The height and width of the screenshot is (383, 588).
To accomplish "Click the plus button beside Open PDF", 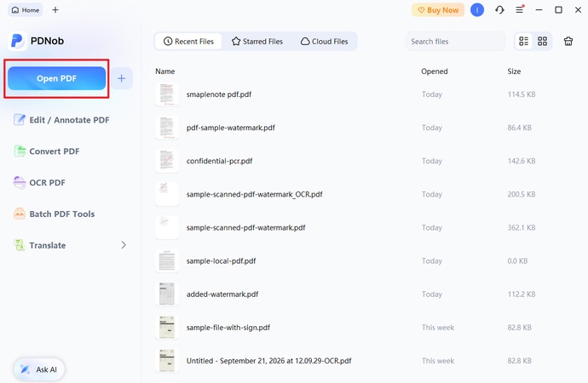I will coord(122,78).
